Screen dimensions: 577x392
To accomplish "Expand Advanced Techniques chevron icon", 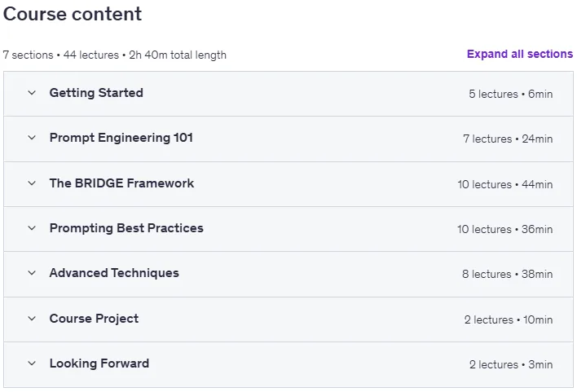I will coord(32,273).
